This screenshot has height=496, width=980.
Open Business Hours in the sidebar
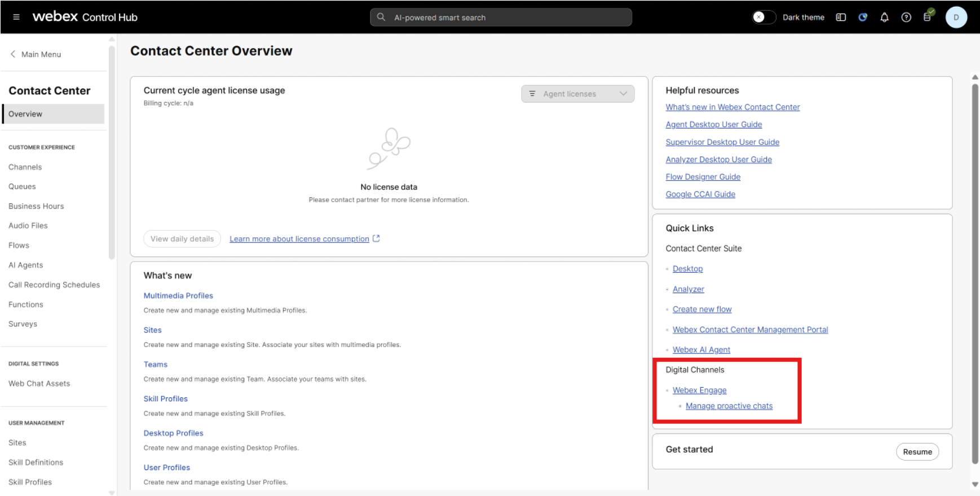(36, 206)
